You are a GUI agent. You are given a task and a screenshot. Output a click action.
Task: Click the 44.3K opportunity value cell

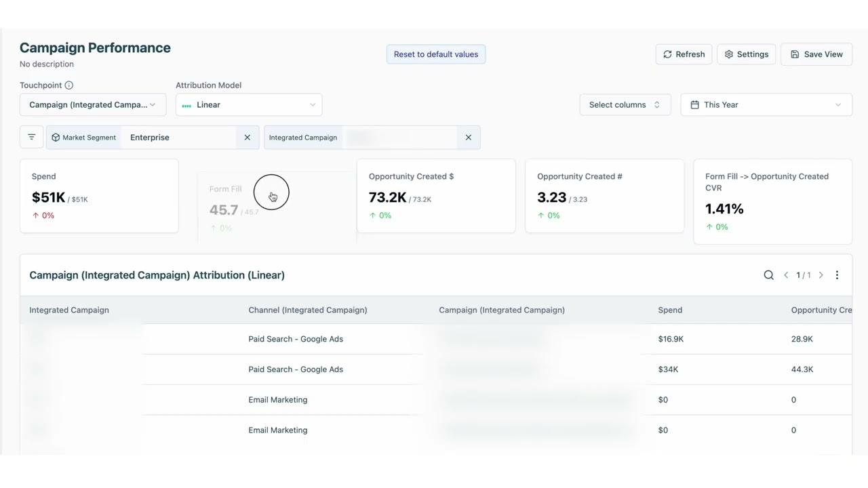[802, 369]
